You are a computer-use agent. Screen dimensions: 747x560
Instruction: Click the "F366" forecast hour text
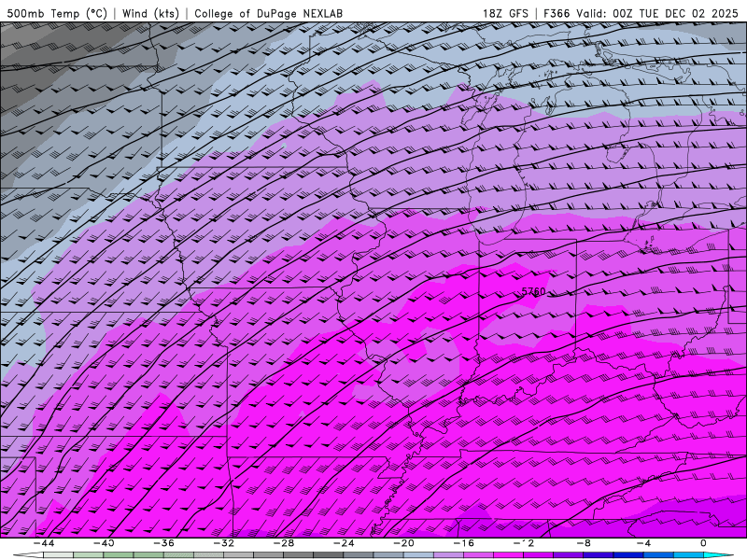click(x=557, y=13)
